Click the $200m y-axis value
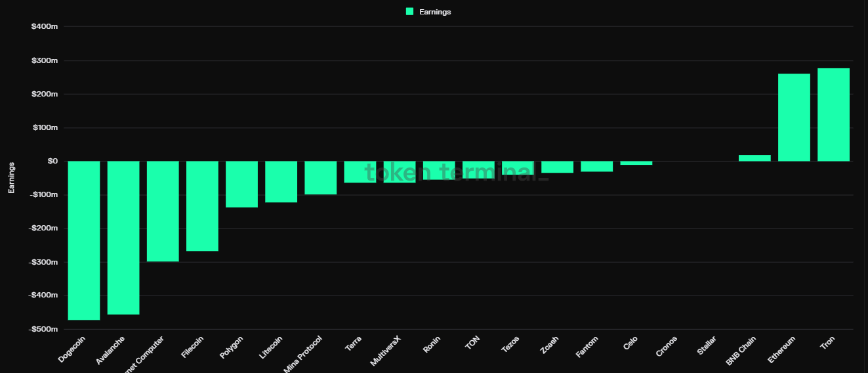This screenshot has width=868, height=373. [x=44, y=94]
